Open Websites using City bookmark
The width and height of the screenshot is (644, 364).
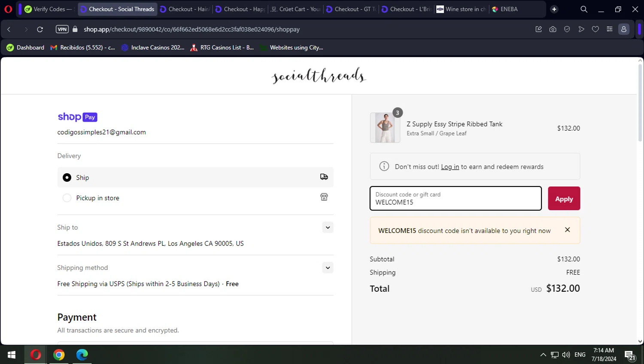coord(292,48)
